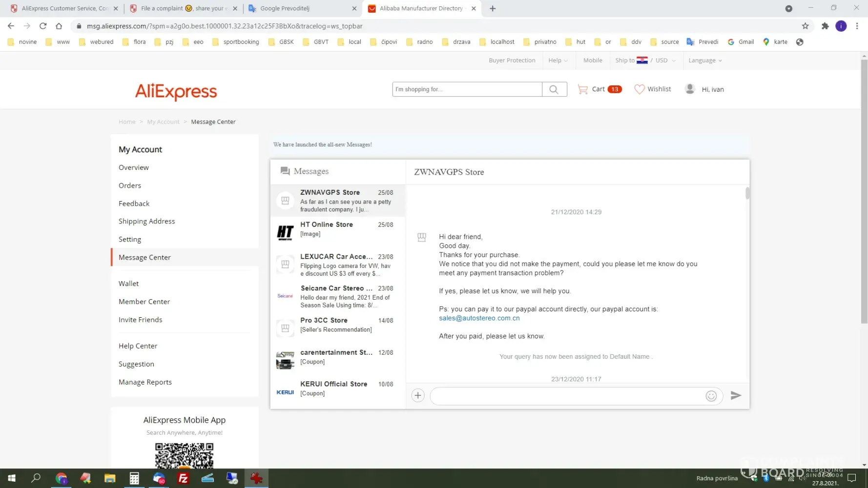
Task: Open the Wishlist heart icon
Action: coord(639,89)
